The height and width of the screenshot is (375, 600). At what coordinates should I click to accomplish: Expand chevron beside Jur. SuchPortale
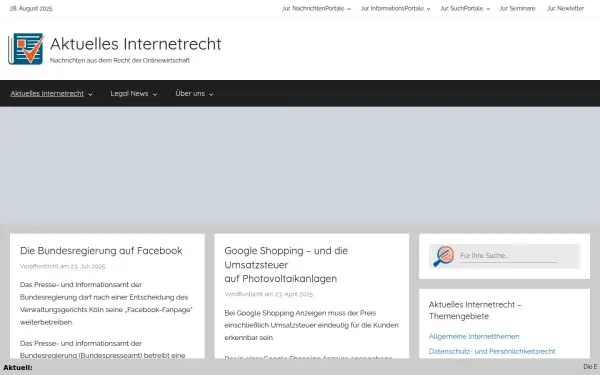(488, 9)
